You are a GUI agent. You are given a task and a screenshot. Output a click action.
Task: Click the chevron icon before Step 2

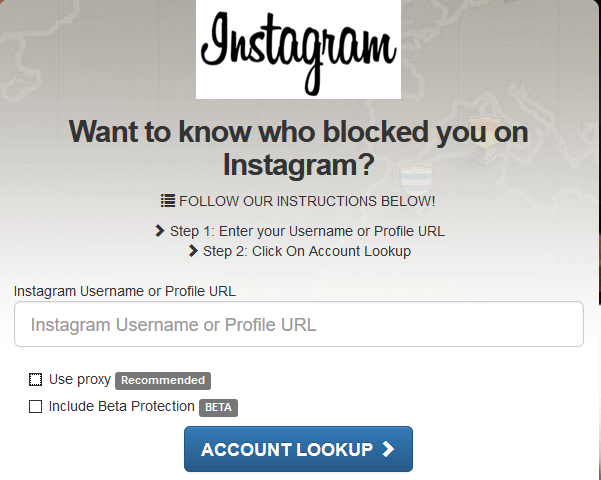(x=193, y=251)
